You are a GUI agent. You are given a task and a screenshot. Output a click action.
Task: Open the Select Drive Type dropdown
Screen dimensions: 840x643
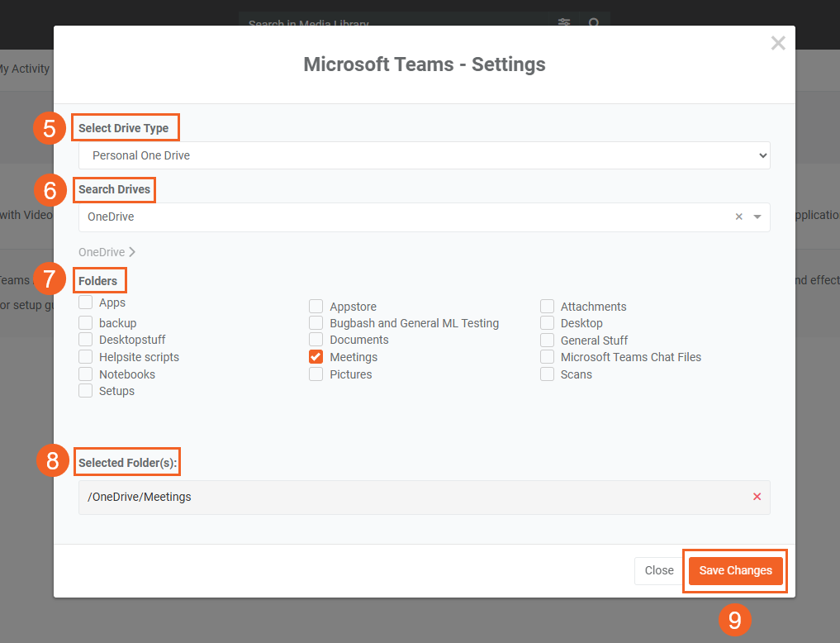[424, 155]
